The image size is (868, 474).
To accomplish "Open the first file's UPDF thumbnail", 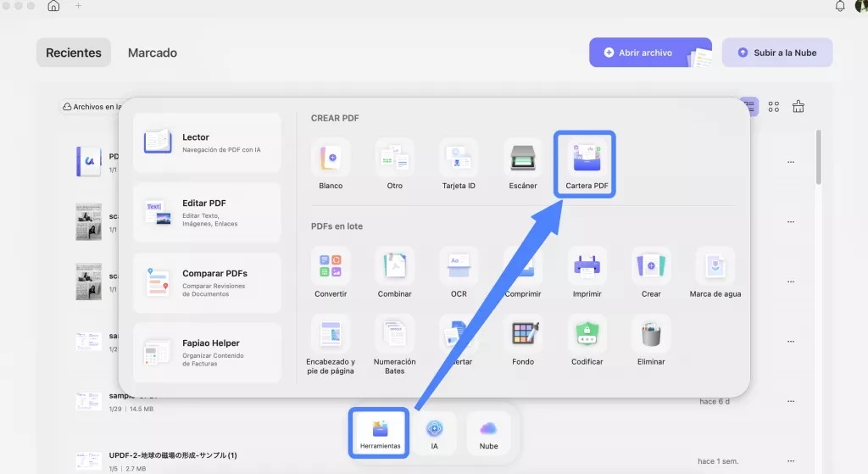I will (88, 162).
